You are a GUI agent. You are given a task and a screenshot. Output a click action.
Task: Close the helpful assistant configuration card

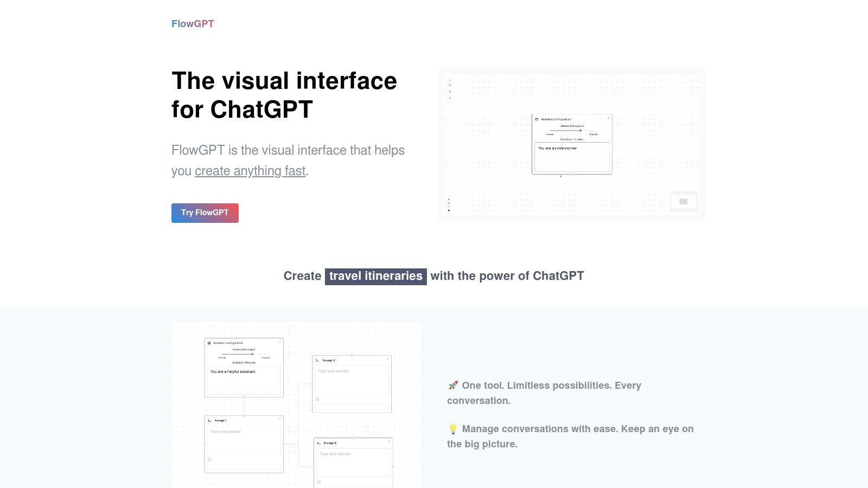pyautogui.click(x=280, y=342)
